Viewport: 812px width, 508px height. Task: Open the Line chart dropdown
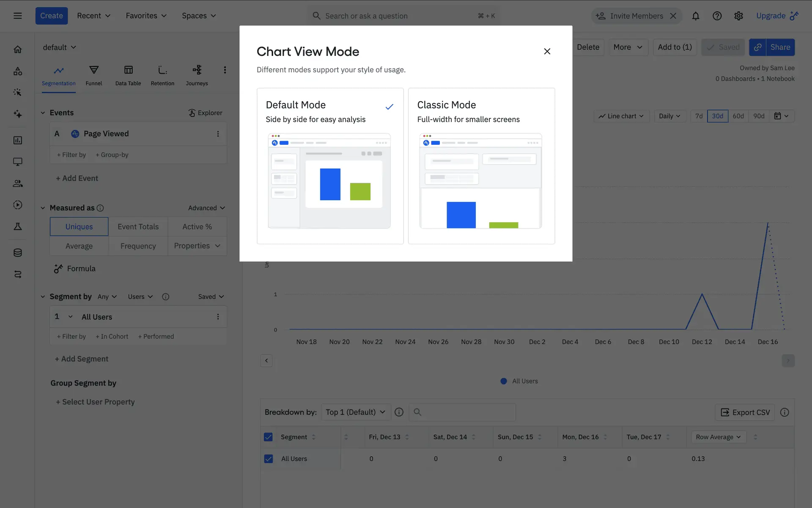(621, 116)
